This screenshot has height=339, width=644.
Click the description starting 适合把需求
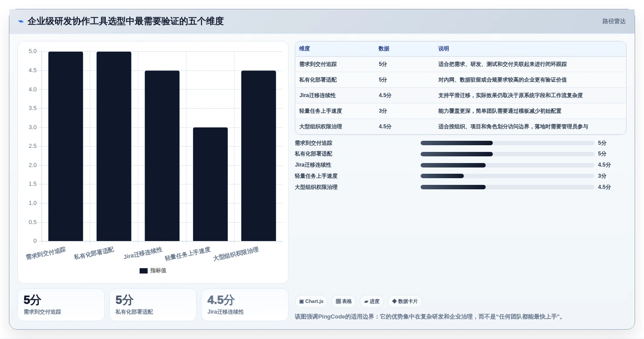[x=503, y=65]
